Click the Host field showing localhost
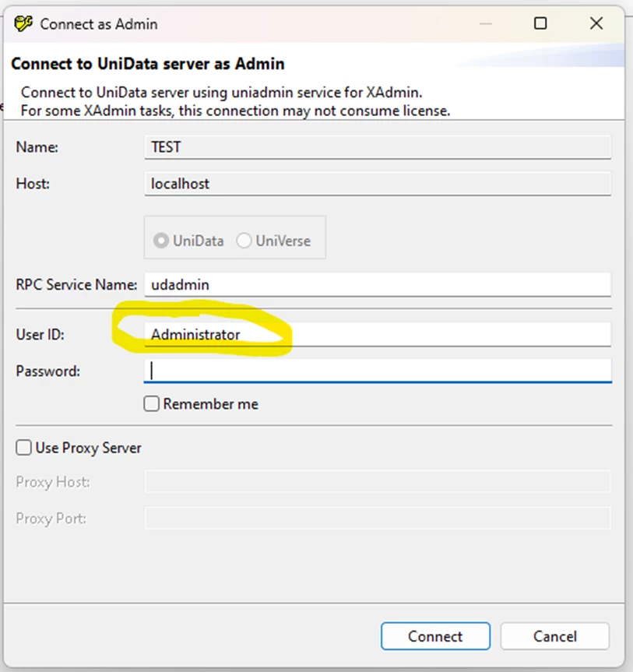The height and width of the screenshot is (672, 633). [378, 184]
